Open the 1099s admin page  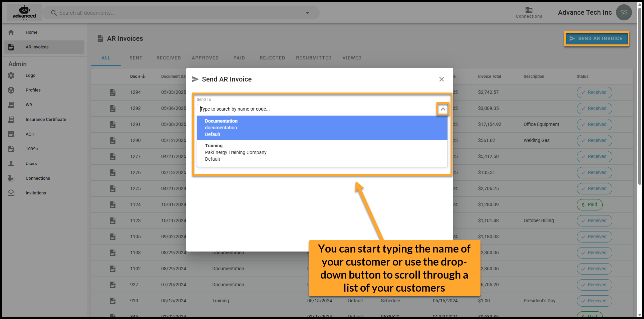[44, 149]
